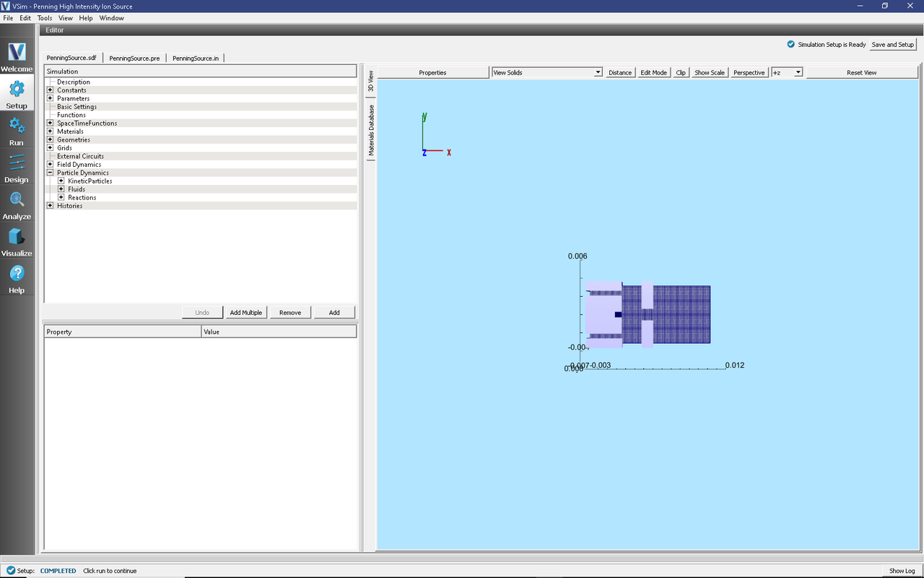Image resolution: width=924 pixels, height=578 pixels.
Task: Click the Remove button
Action: coord(290,312)
